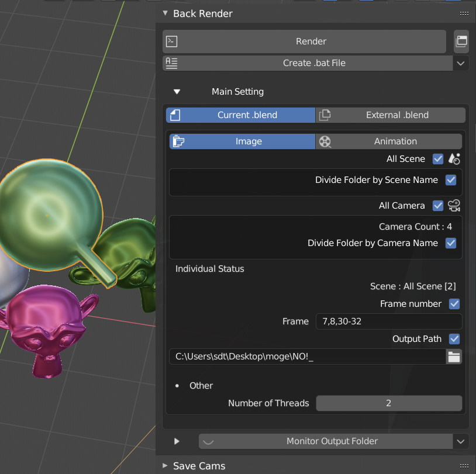The image size is (476, 474).
Task: Click the Monitor Output Folder button
Action: pyautogui.click(x=326, y=441)
